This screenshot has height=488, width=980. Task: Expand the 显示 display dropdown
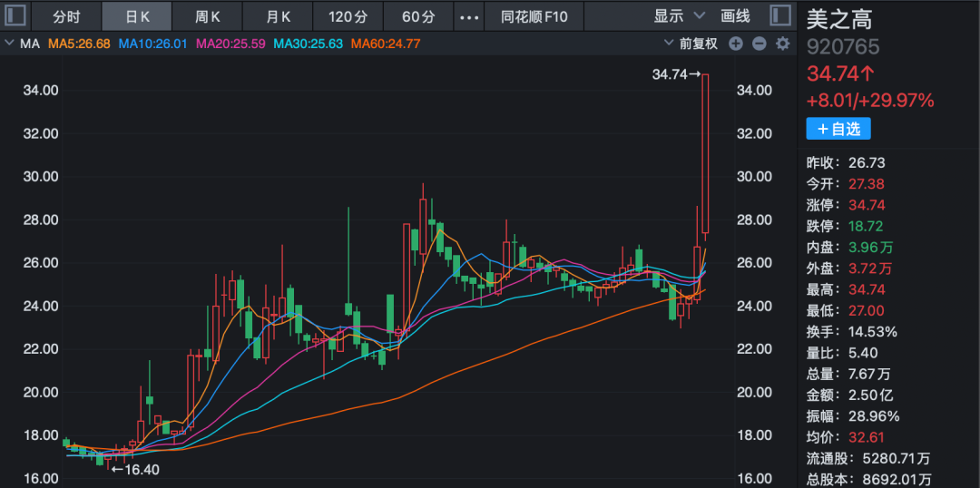tap(679, 16)
